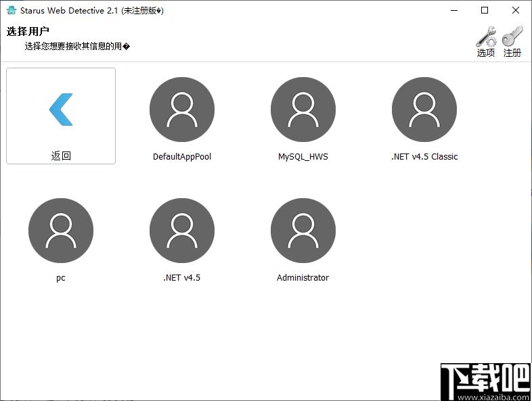This screenshot has width=532, height=401.
Task: Click the .NET v4.5 Classic name label
Action: click(424, 157)
